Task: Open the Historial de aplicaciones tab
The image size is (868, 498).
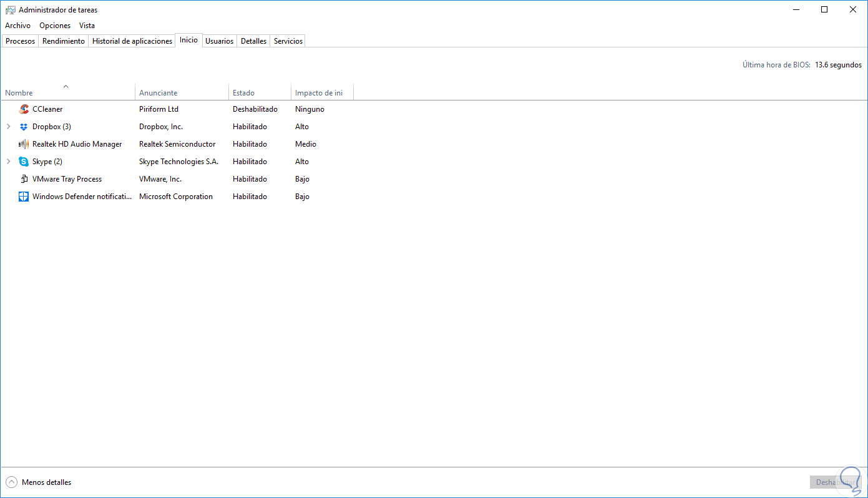Action: click(132, 41)
